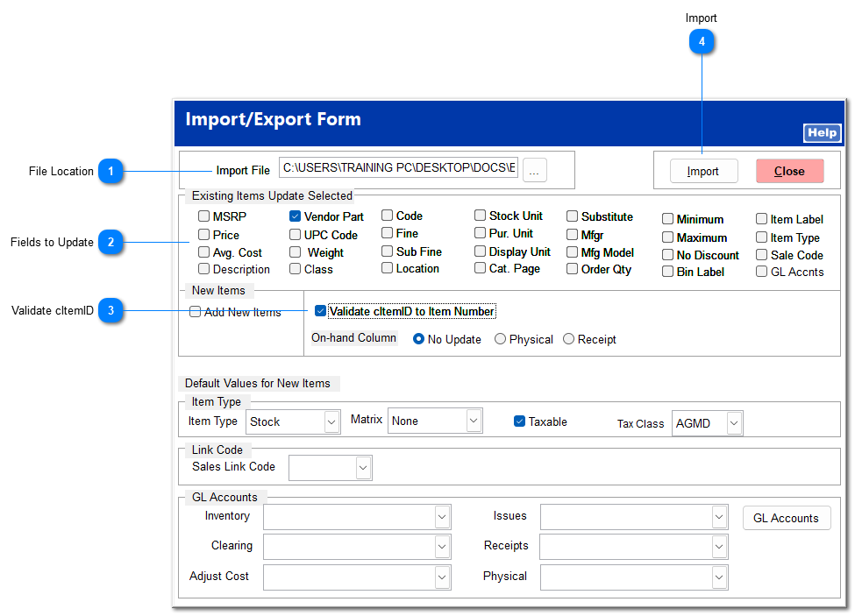Open the GL Accounts button
The image size is (855, 616).
pos(787,519)
